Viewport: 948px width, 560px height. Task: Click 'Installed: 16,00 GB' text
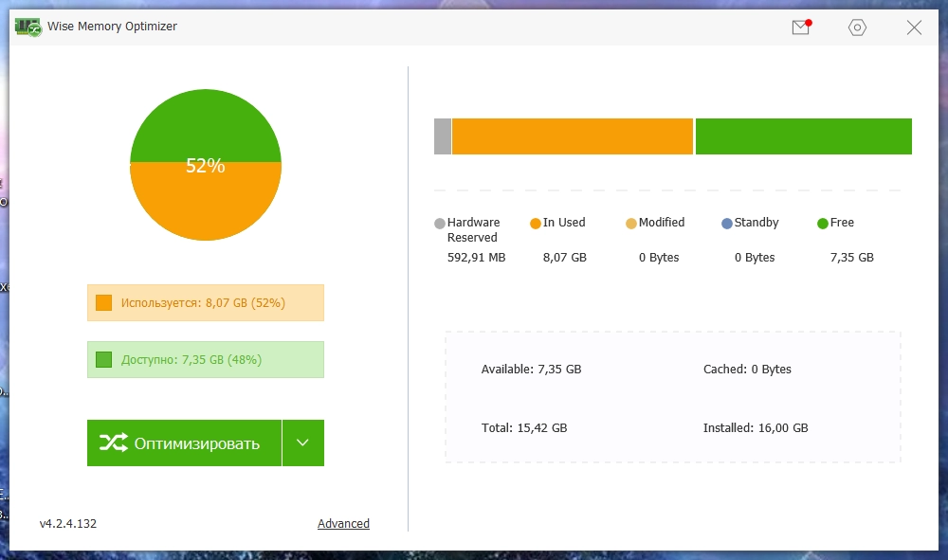[x=756, y=427]
